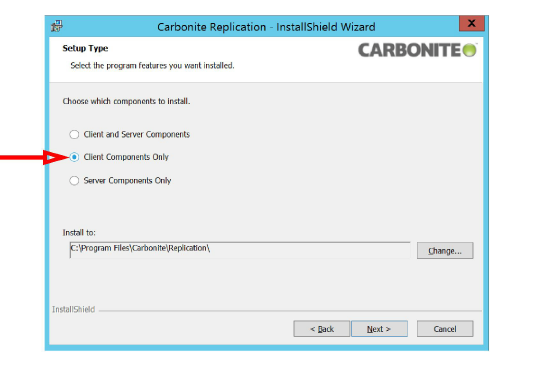This screenshot has width=533, height=365.
Task: Select Client Components Only radio button
Action: coord(74,157)
